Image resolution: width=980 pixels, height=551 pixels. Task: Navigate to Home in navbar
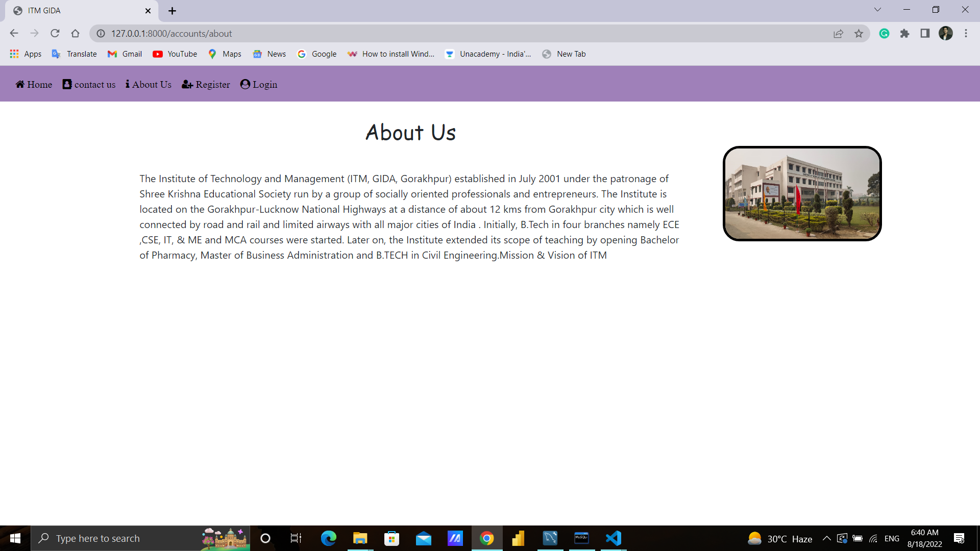coord(34,85)
